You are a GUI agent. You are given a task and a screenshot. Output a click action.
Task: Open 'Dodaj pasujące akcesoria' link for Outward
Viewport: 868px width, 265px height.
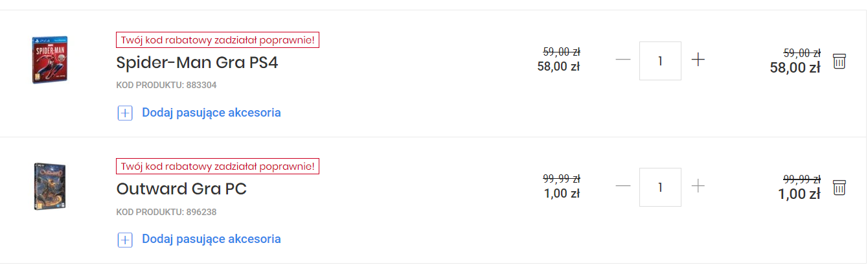[x=211, y=239]
